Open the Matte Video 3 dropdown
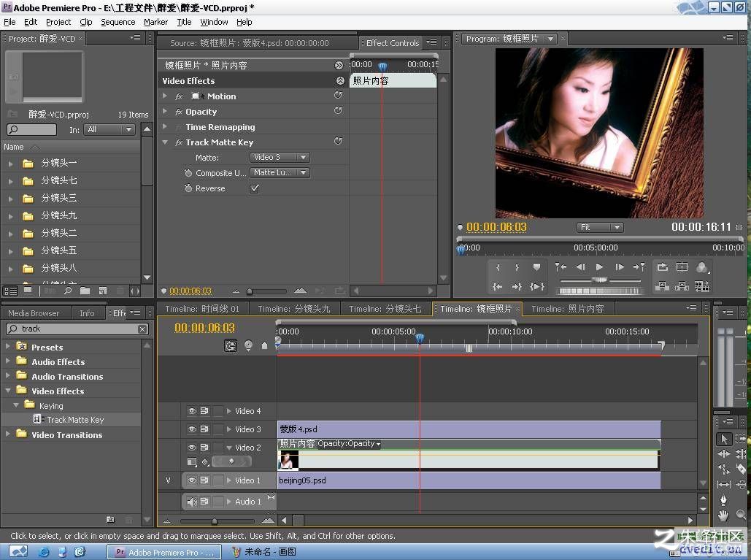This screenshot has height=560, width=751. coord(280,157)
